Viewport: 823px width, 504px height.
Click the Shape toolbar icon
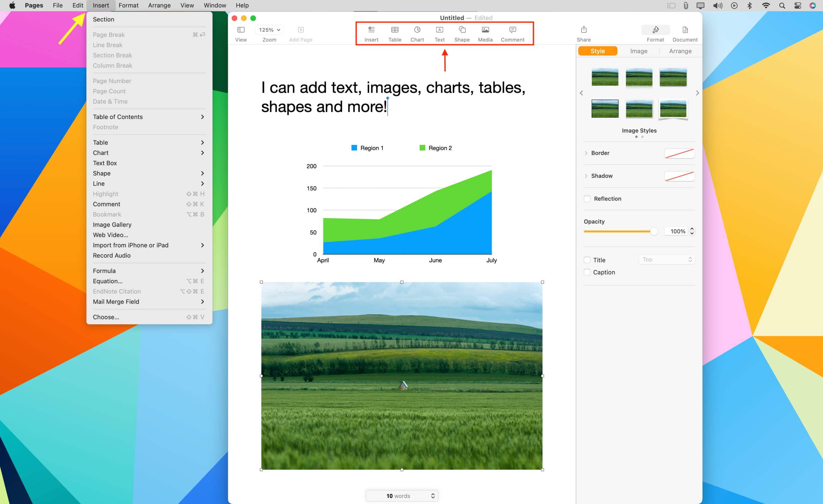coord(462,30)
